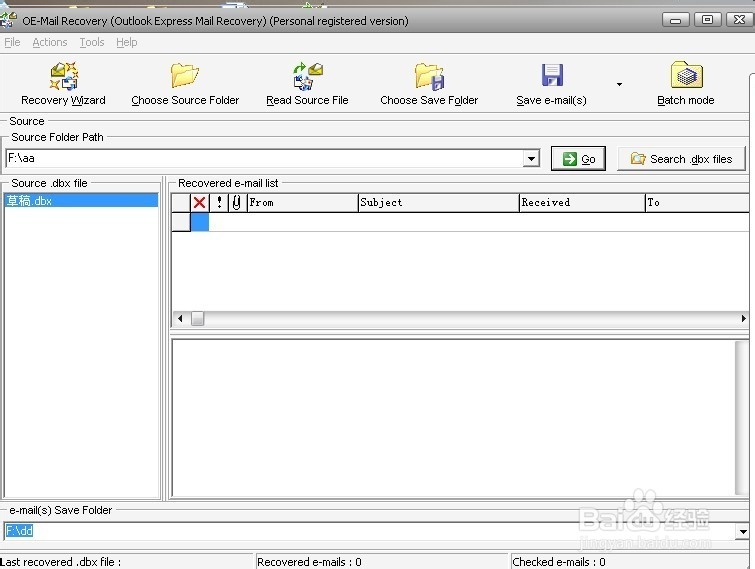The height and width of the screenshot is (569, 755).
Task: Click the e-mail list right scroll arrow
Action: coord(743,318)
